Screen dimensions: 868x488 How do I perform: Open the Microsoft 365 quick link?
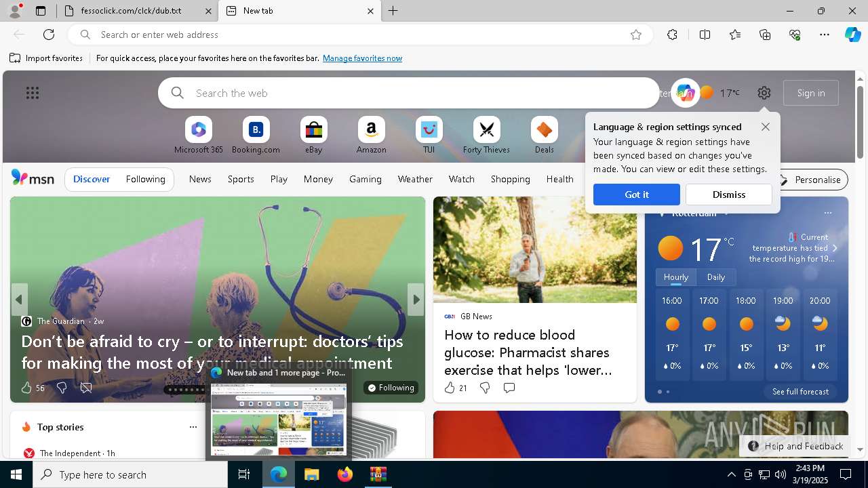pyautogui.click(x=198, y=136)
